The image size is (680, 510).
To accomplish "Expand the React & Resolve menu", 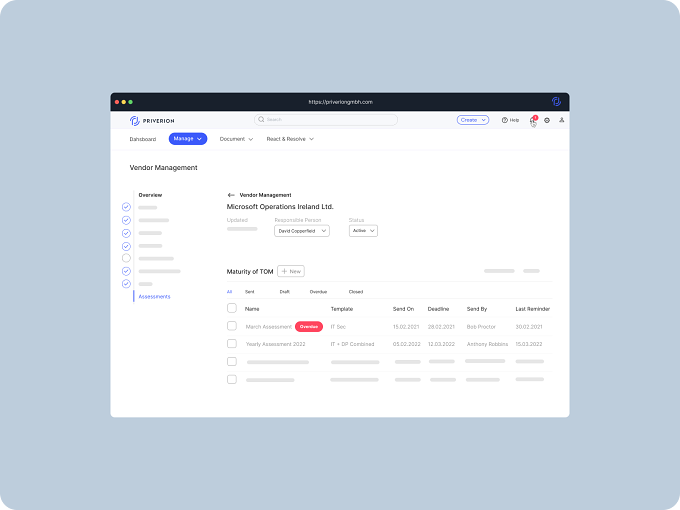I will tap(290, 139).
